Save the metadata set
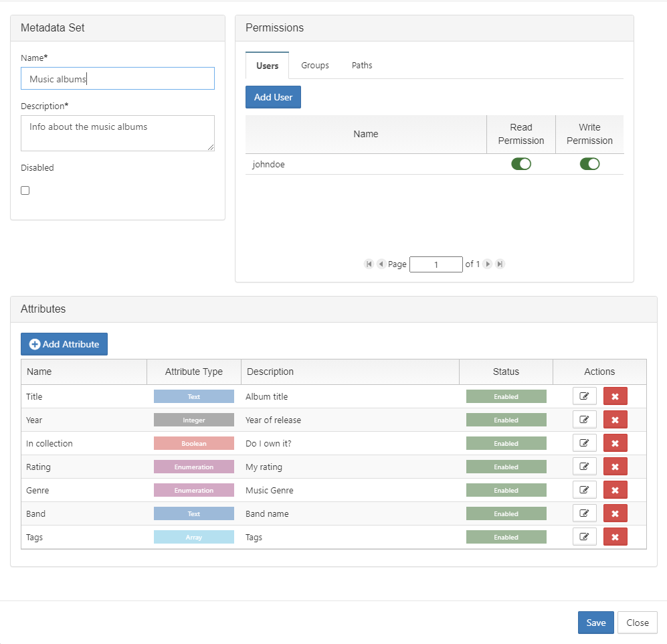Image resolution: width=667 pixels, height=644 pixels. (x=595, y=623)
